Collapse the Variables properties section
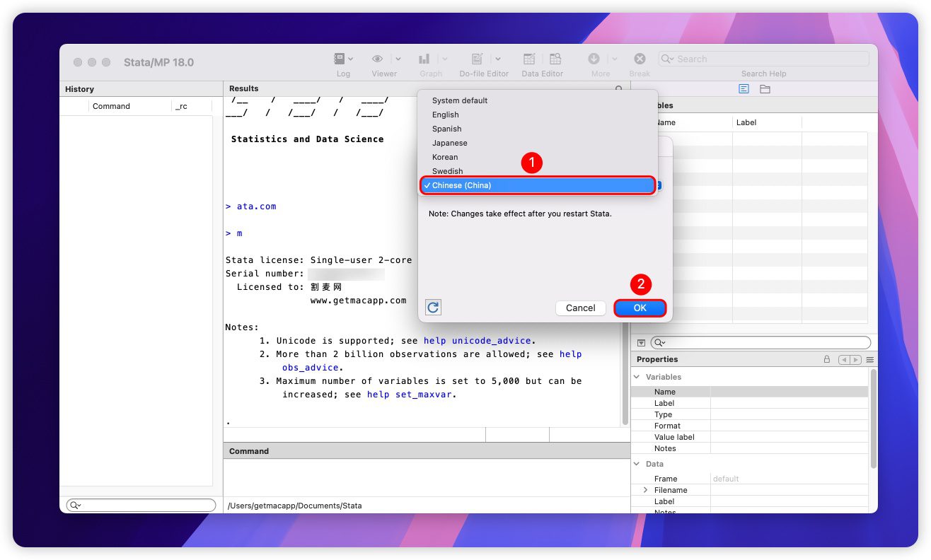Viewport: 931px width, 560px height. [x=637, y=377]
